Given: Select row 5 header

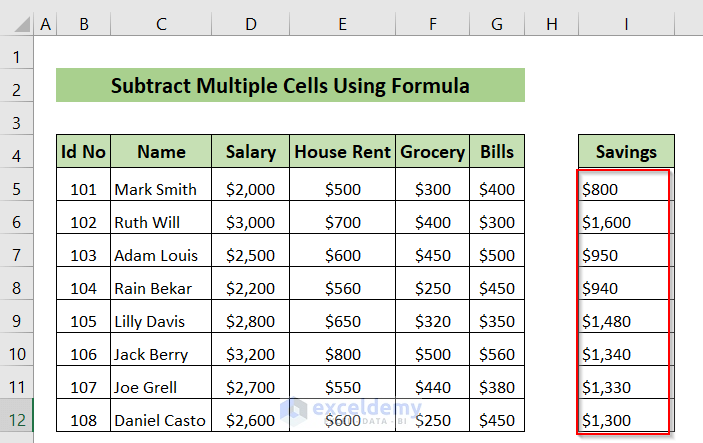Looking at the screenshot, I should [x=17, y=188].
